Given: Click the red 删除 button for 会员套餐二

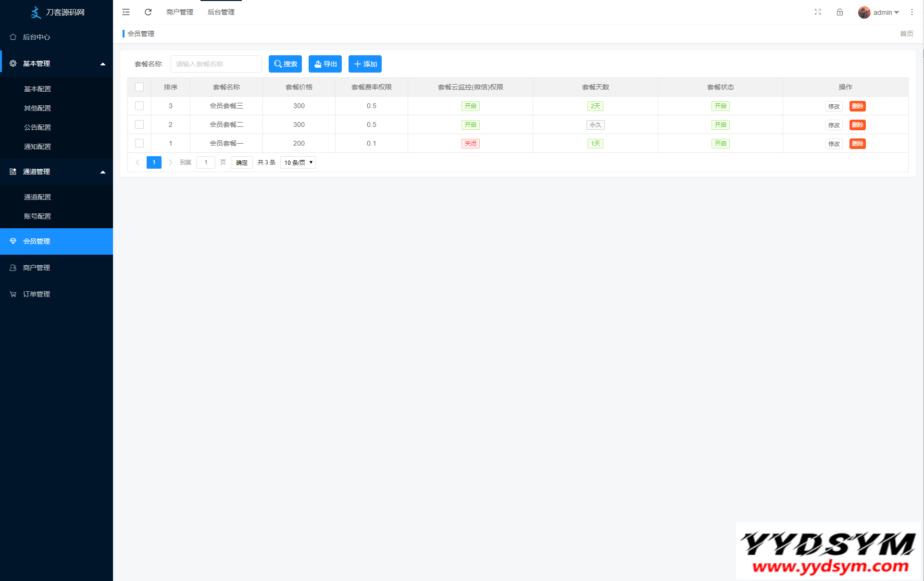Looking at the screenshot, I should point(857,125).
